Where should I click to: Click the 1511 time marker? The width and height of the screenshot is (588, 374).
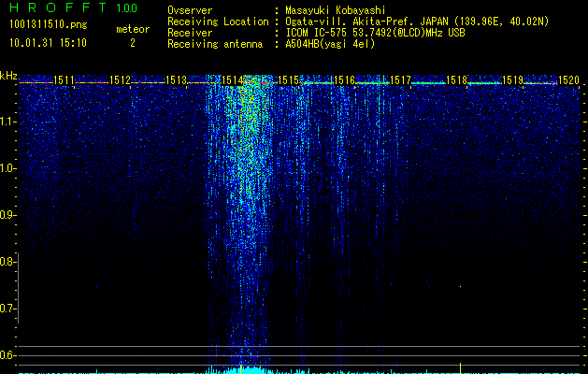point(64,80)
